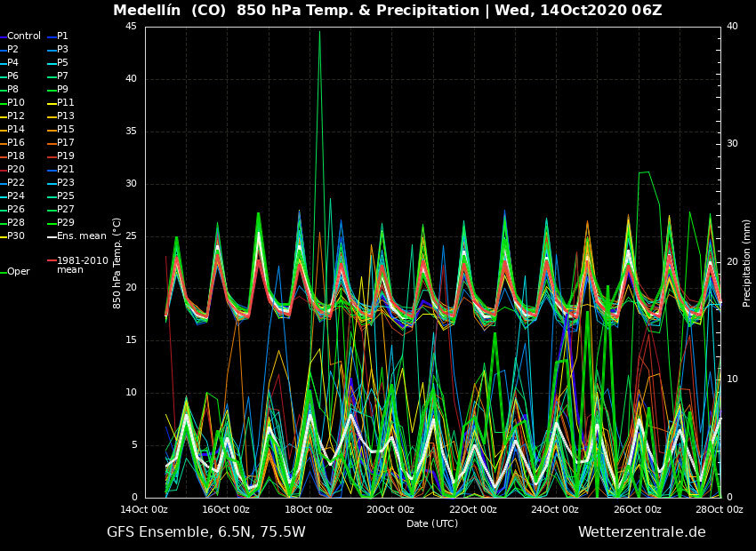Screen dimensions: 756x551
Task: Select the Ens. mean legend entry
Action: [x=81, y=236]
